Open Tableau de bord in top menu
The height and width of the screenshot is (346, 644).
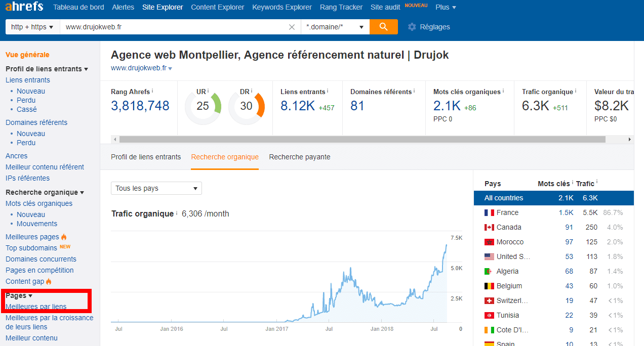pos(78,7)
